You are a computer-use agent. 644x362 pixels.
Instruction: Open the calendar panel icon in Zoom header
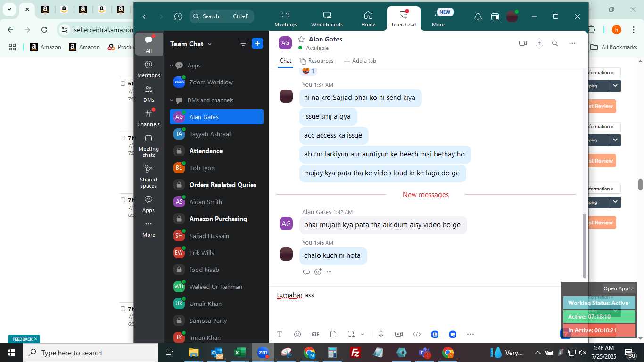pyautogui.click(x=495, y=16)
